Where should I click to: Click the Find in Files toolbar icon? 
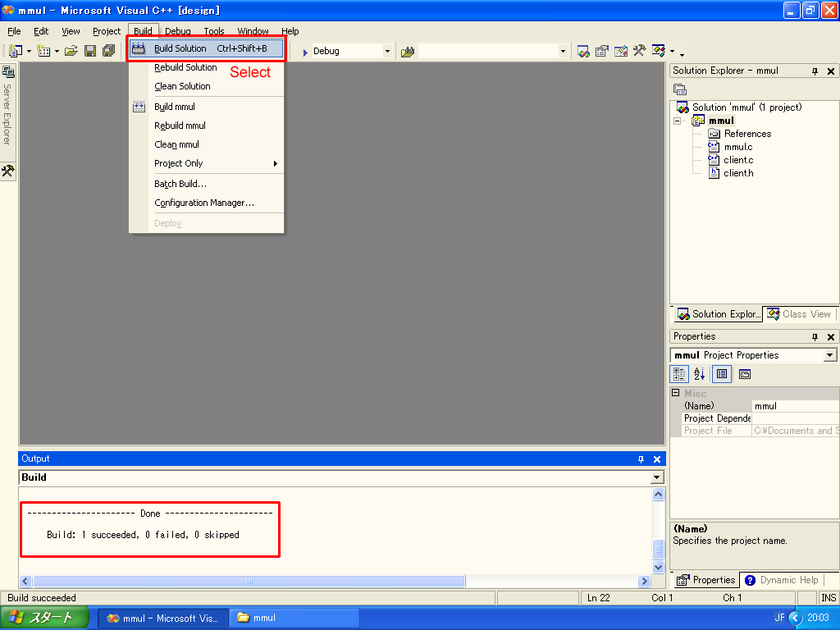coord(408,52)
